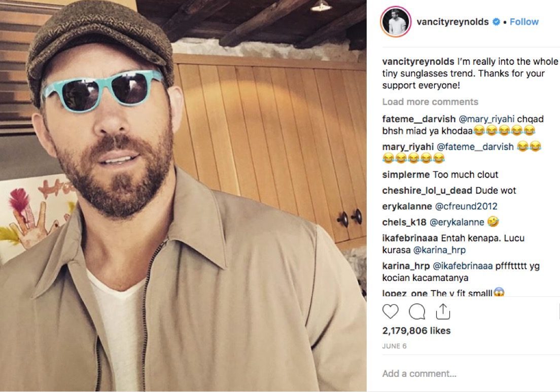Open the vancityreynolds username in the header
This screenshot has height=392, width=560.
(452, 22)
